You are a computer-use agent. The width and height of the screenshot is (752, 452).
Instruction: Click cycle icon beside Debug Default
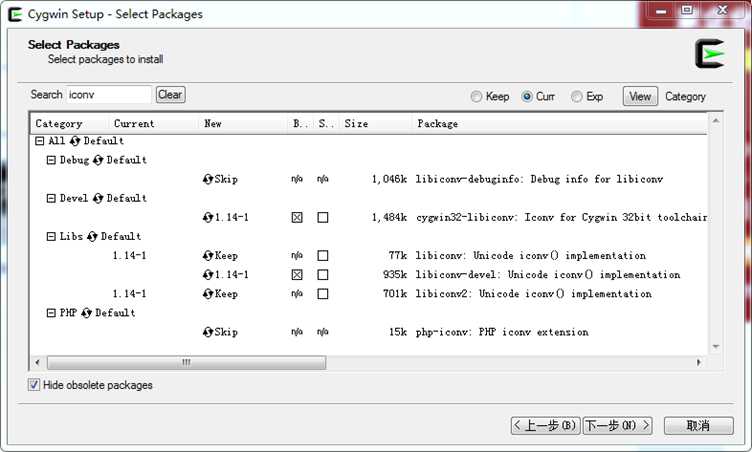tap(98, 160)
